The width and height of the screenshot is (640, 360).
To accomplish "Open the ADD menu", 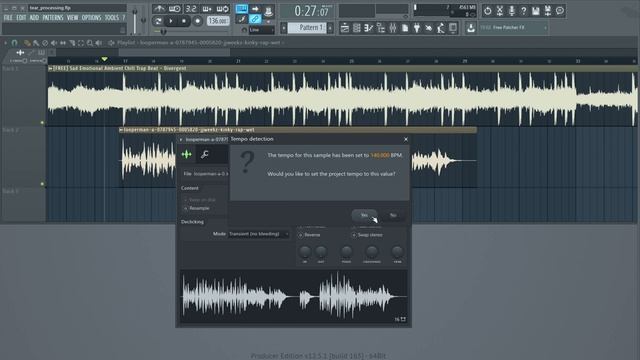I will tap(34, 18).
